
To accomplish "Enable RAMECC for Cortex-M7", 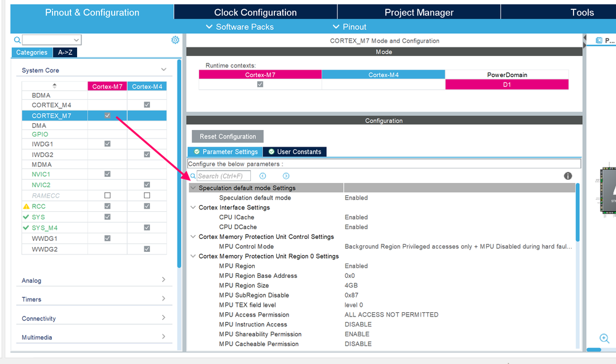I will click(x=107, y=195).
